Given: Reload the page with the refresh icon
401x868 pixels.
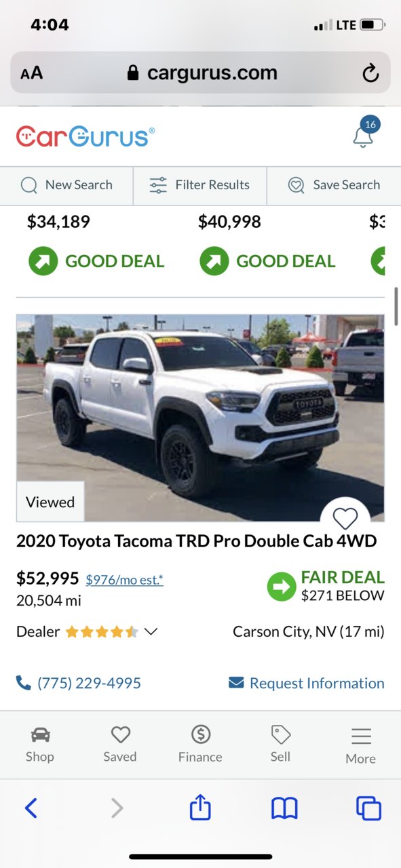Looking at the screenshot, I should (370, 73).
